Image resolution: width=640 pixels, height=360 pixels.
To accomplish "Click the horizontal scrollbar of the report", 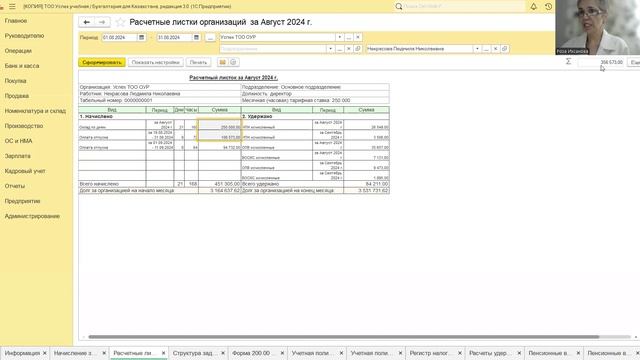I will pos(344,337).
